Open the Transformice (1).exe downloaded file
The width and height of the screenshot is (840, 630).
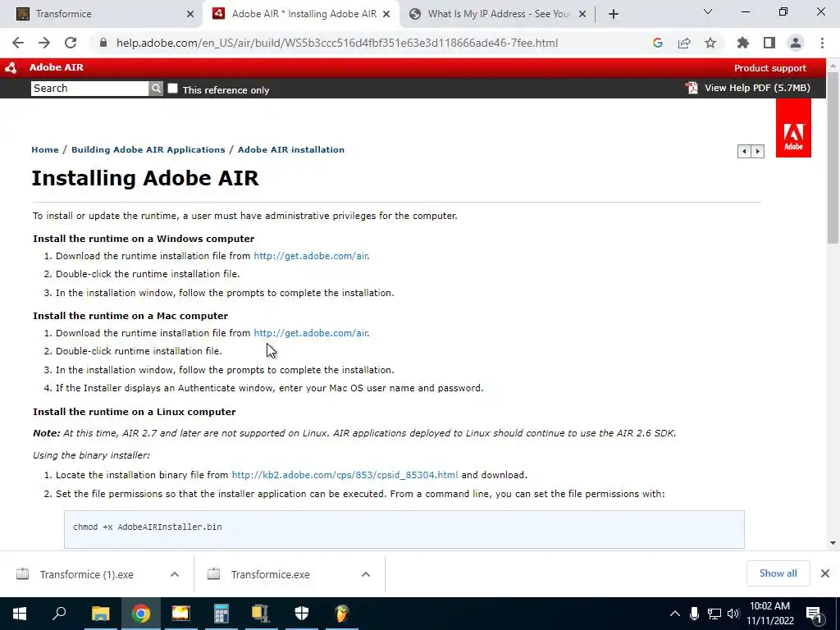tap(85, 574)
